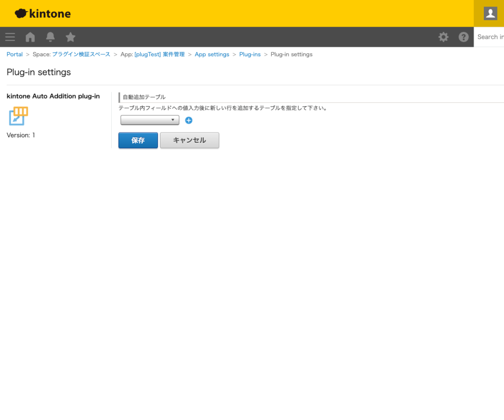The height and width of the screenshot is (420, 504).
Task: Click the Auto Addition plug-in icon
Action: 18,117
